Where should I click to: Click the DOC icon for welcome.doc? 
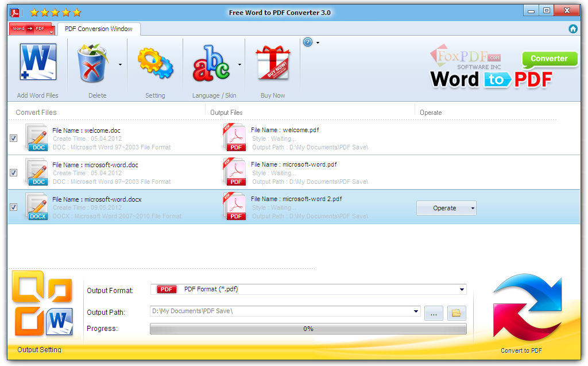pyautogui.click(x=37, y=137)
